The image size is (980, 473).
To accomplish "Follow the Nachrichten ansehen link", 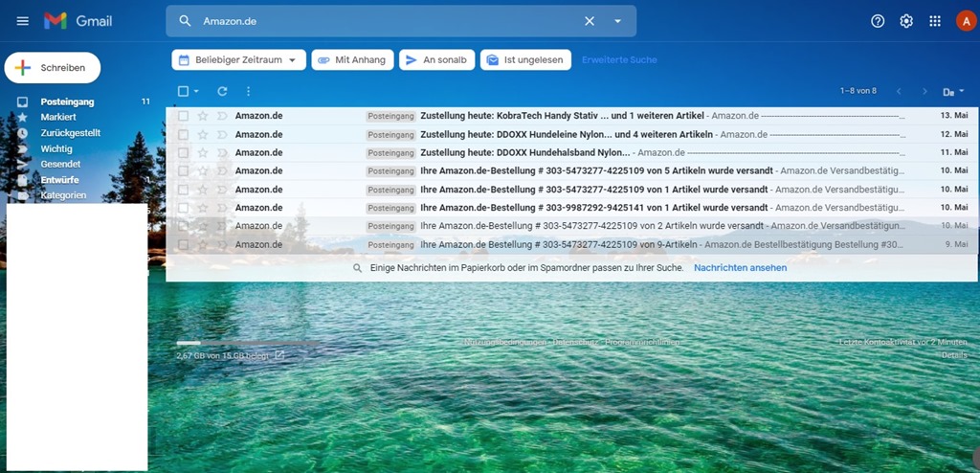I will [741, 268].
